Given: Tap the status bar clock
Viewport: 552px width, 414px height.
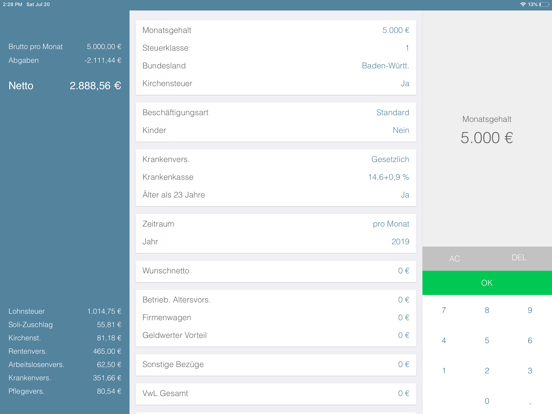Looking at the screenshot, I should point(13,4).
